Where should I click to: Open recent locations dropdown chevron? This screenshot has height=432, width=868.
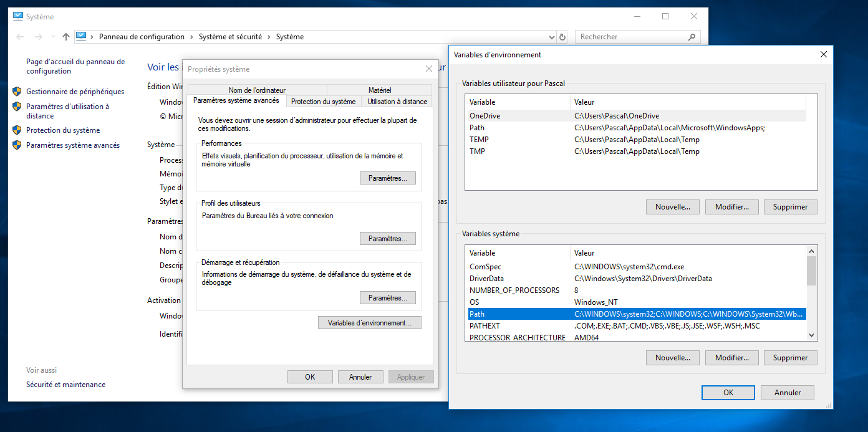53,37
